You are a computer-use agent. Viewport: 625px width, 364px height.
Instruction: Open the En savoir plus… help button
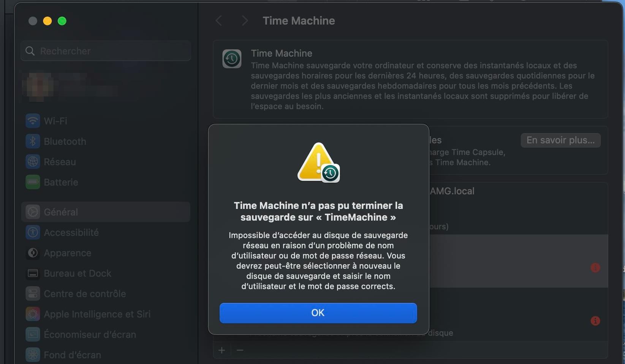click(x=560, y=140)
